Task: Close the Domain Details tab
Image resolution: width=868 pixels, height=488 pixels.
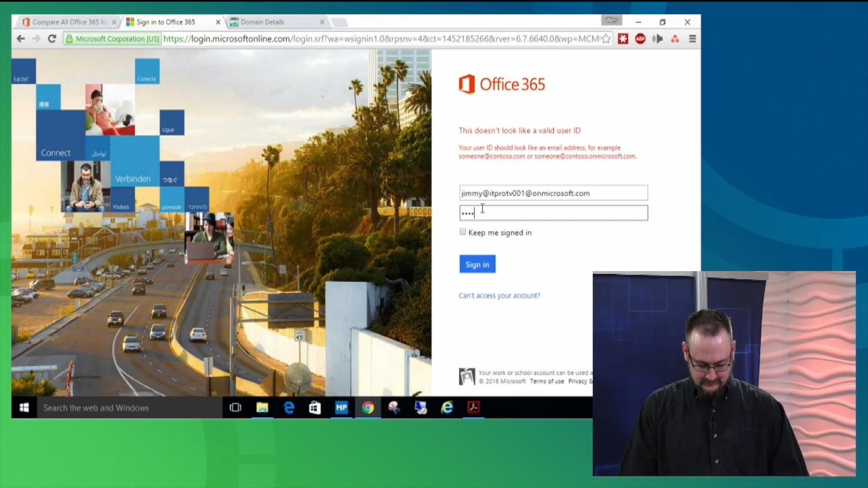Action: (322, 22)
